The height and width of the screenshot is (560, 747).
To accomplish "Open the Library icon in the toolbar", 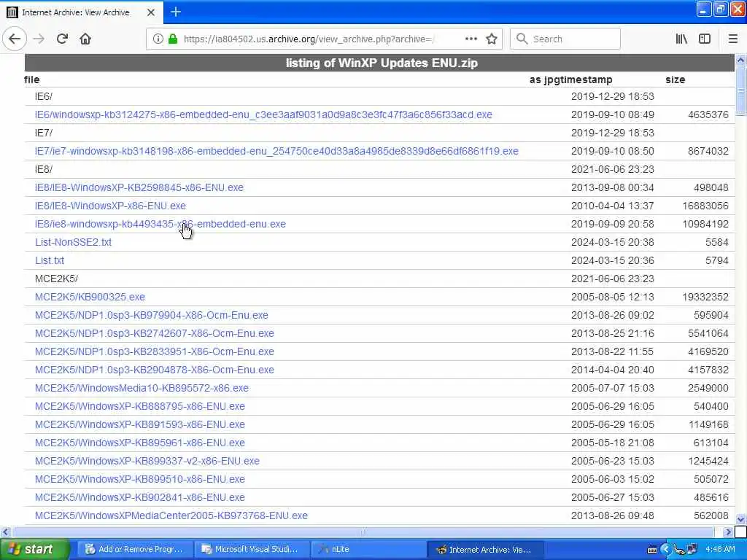I will coord(681,39).
